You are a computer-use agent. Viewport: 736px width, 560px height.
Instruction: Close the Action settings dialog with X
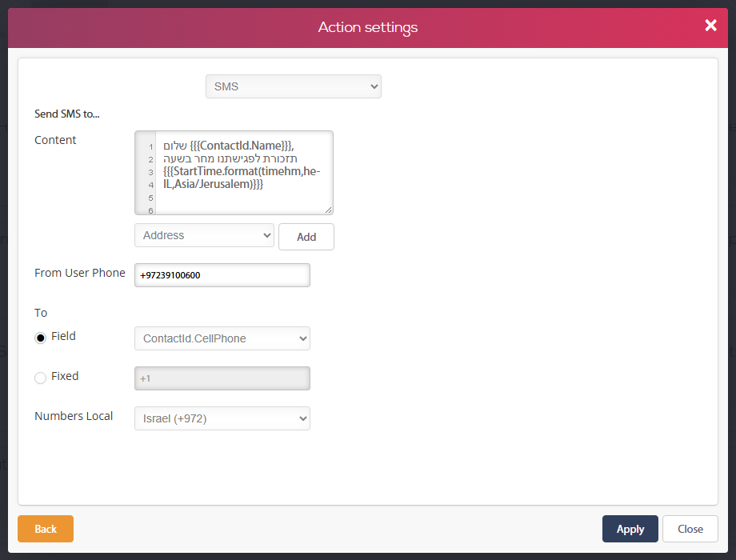click(710, 26)
